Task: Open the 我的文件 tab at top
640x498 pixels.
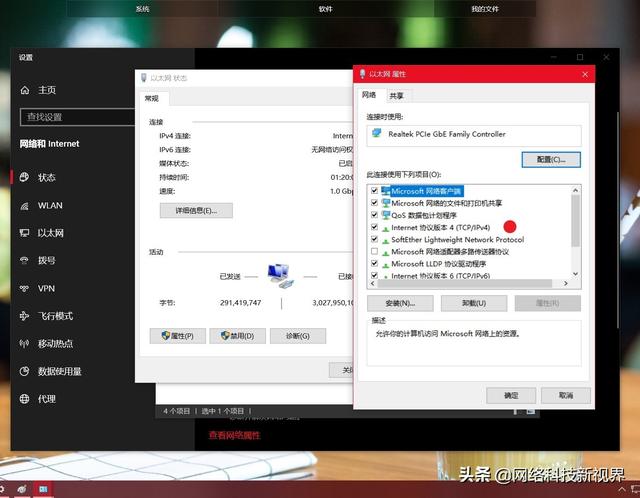Action: coord(485,9)
